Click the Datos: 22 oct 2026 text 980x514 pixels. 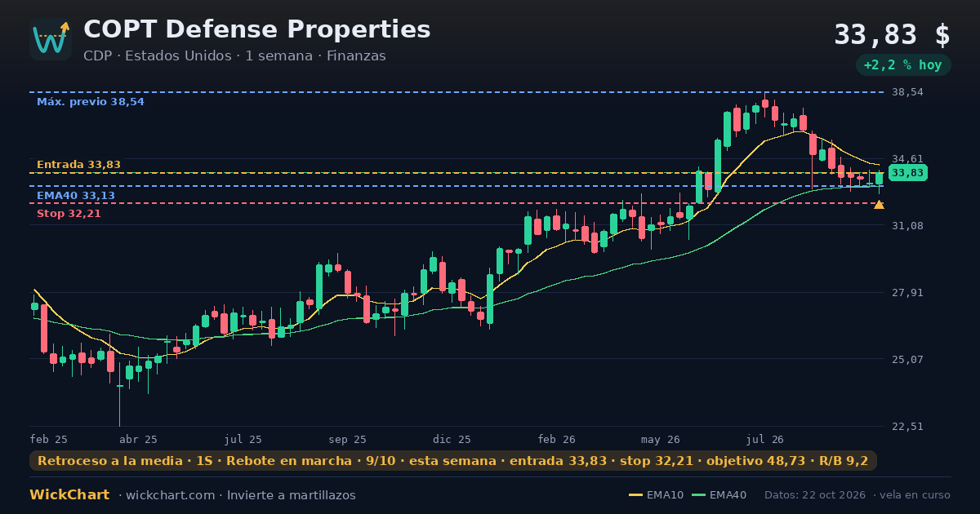816,495
